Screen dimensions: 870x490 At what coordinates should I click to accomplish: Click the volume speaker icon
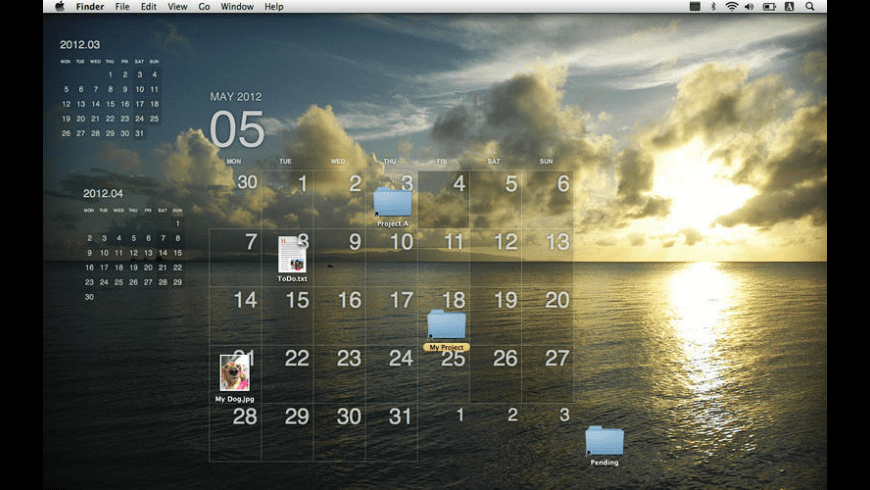(x=750, y=6)
